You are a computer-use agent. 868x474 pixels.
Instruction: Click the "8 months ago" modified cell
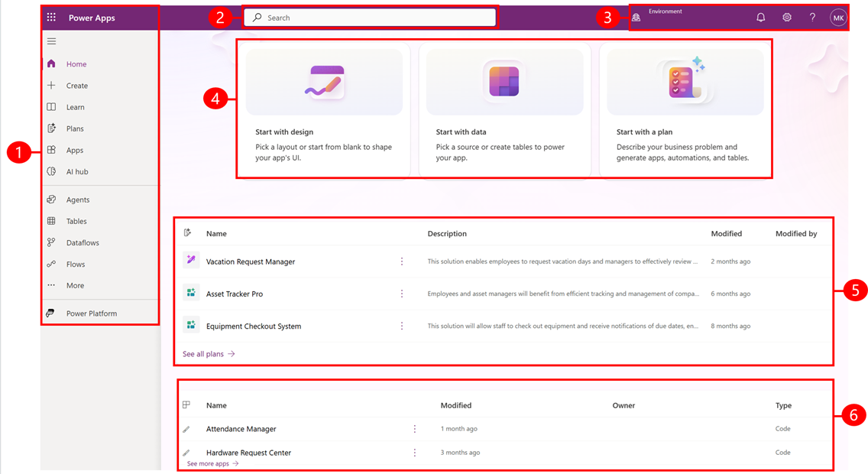click(730, 326)
